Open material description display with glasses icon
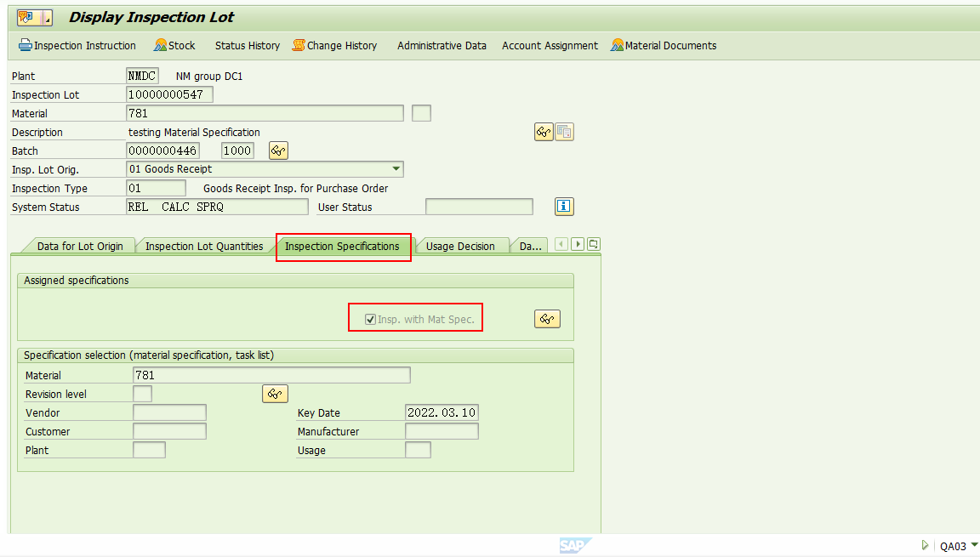Image resolution: width=980 pixels, height=557 pixels. (x=544, y=132)
